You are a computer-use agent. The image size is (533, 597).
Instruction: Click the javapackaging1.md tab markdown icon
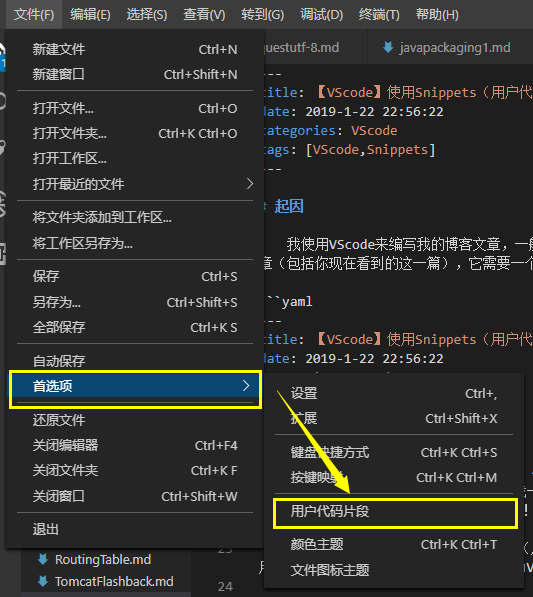click(x=388, y=48)
